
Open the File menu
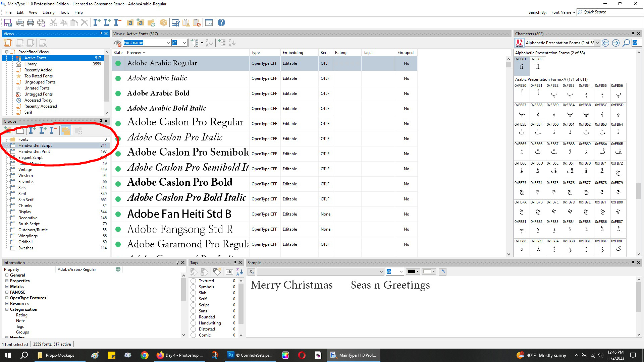8,12
